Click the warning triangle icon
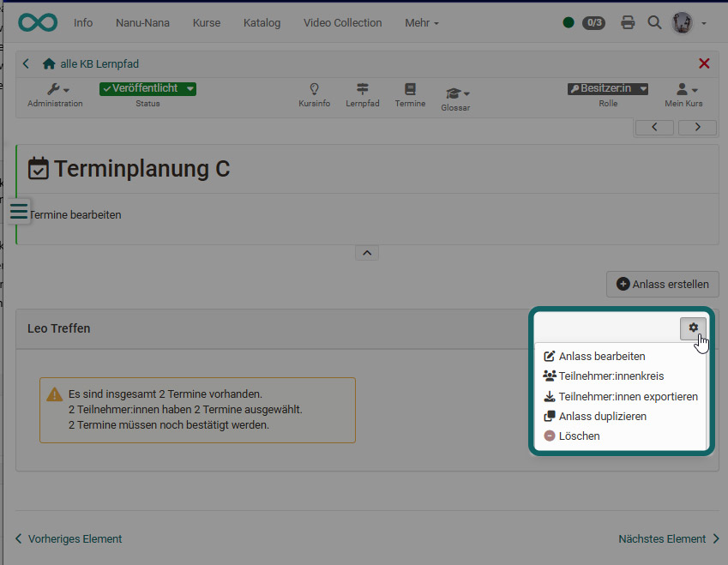This screenshot has width=728, height=565. (54, 394)
